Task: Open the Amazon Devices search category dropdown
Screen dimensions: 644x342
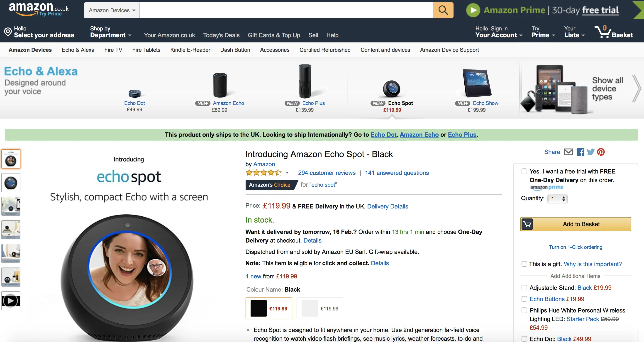Action: (112, 10)
